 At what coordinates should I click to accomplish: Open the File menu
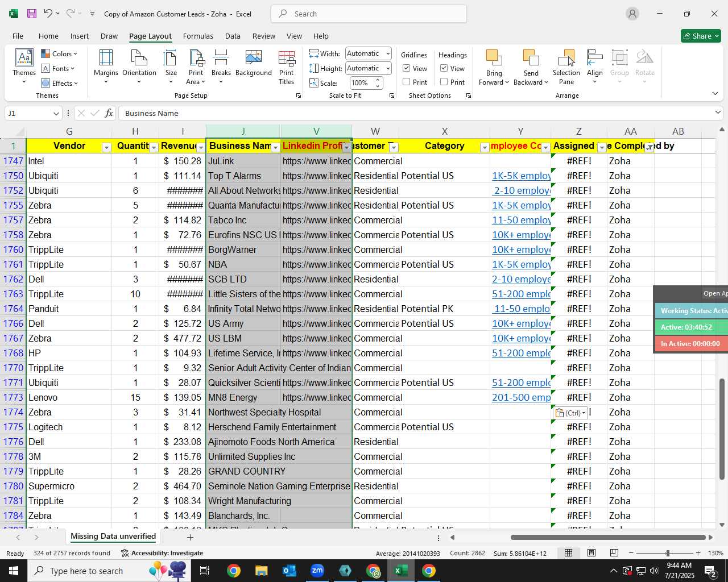[18, 36]
